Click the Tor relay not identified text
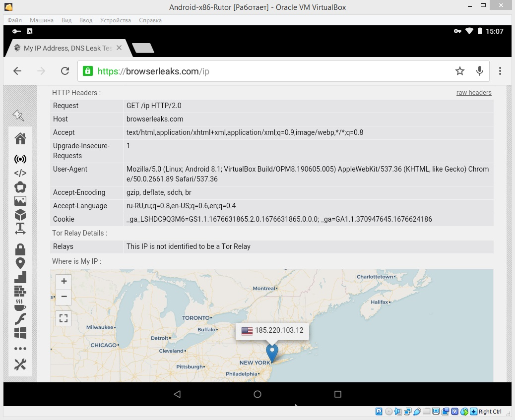 pyautogui.click(x=188, y=246)
